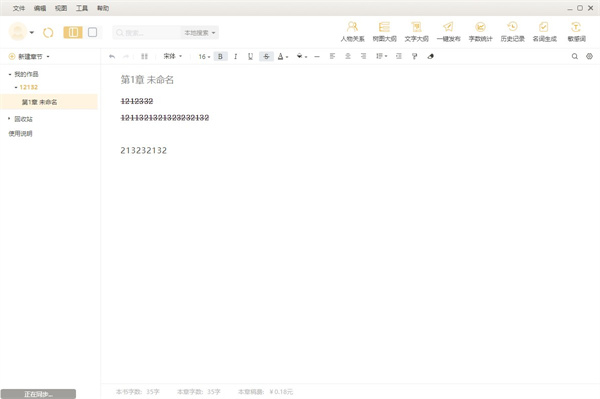The width and height of the screenshot is (600, 399).
Task: Collapse the 我的作品 tree node
Action: 10,74
